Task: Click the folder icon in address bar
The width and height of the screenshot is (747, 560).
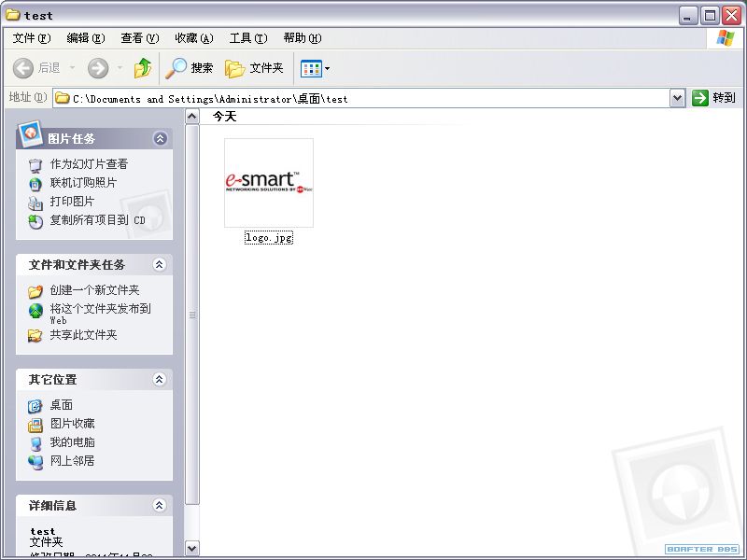Action: (62, 98)
